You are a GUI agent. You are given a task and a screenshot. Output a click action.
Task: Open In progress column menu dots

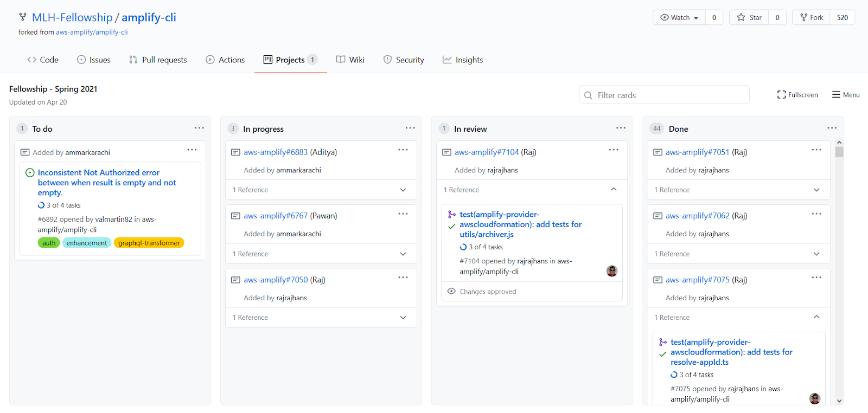tap(410, 128)
